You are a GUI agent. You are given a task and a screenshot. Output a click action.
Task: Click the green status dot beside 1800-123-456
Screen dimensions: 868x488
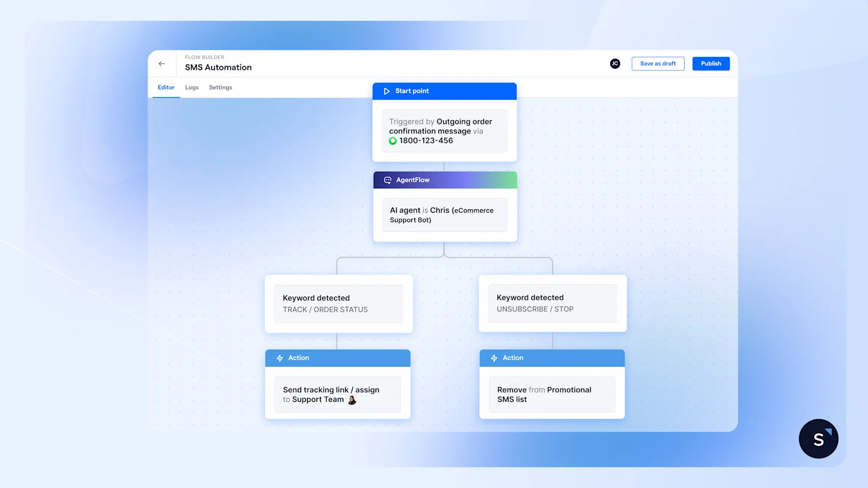tap(393, 140)
